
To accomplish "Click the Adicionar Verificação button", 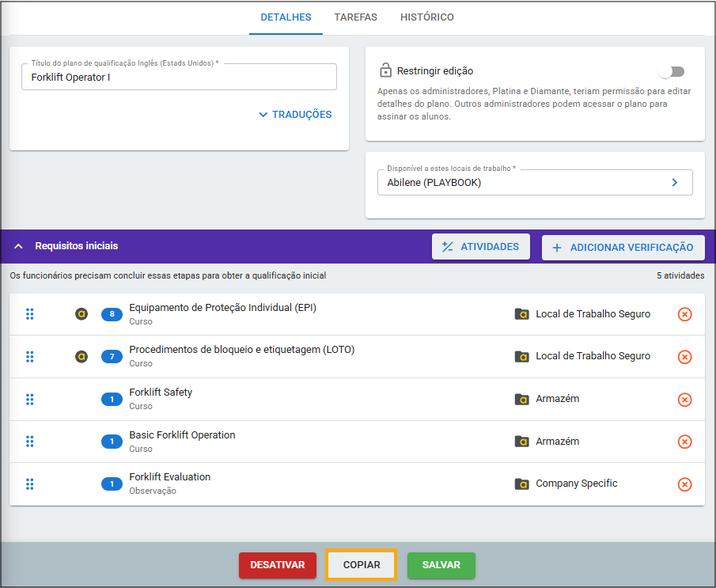I will pos(623,247).
